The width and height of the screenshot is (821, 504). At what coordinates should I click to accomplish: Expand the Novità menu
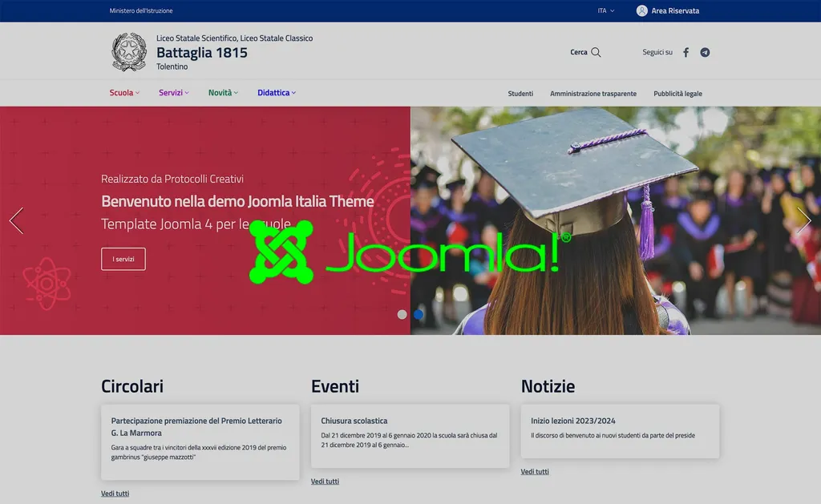pos(223,93)
